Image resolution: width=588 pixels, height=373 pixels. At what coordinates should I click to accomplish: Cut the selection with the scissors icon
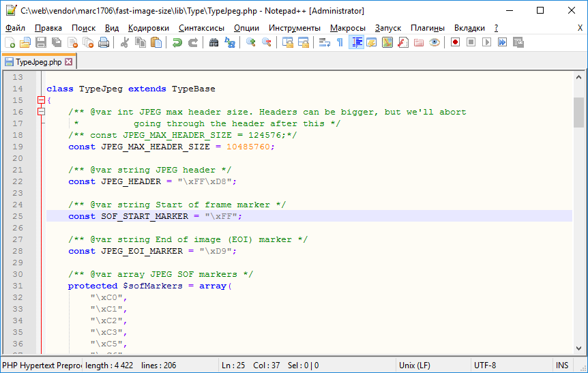coord(125,42)
